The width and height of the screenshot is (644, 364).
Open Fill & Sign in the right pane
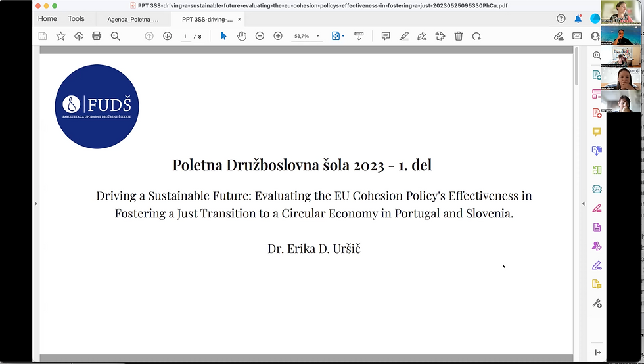[597, 265]
